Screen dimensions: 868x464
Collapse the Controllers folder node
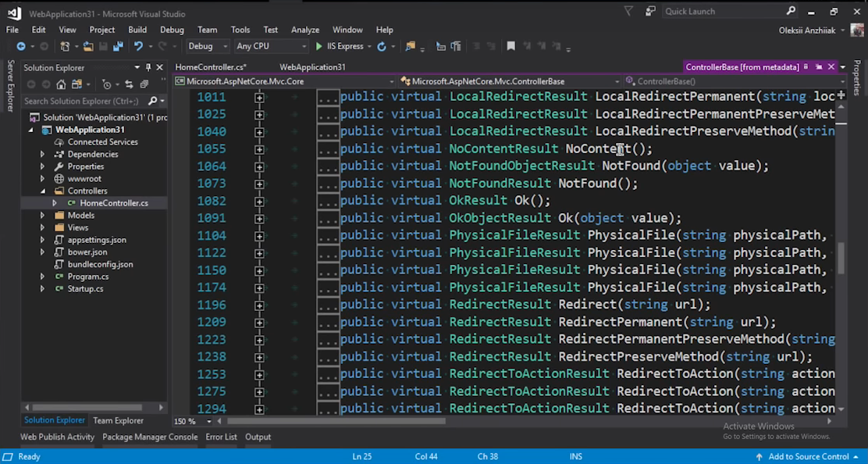(43, 191)
